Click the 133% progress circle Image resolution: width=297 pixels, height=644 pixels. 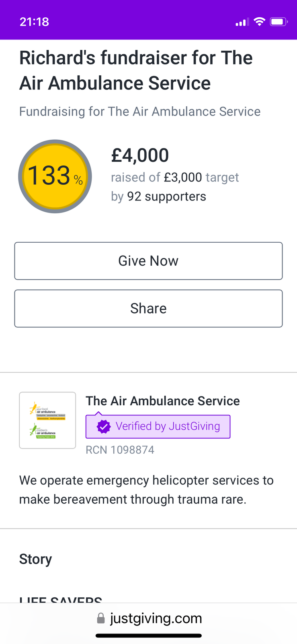click(x=55, y=176)
